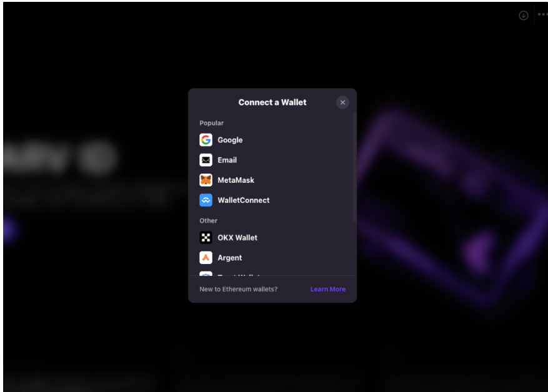Click the OKX Wallet checkered icon
Viewport: 548px width, 392px height.
click(206, 238)
